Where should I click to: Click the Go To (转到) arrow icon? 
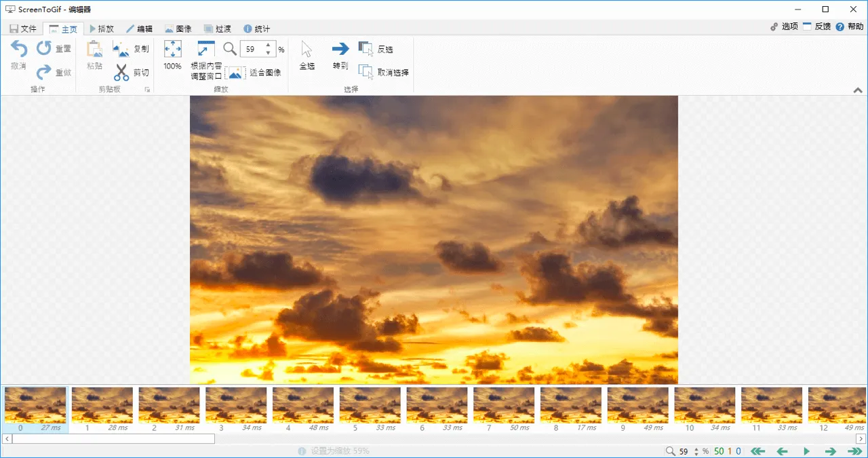pos(340,49)
